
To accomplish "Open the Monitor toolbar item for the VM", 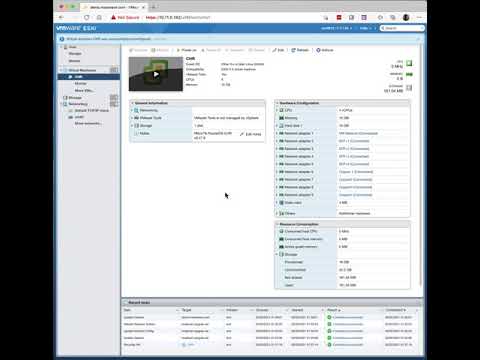I will (160, 50).
